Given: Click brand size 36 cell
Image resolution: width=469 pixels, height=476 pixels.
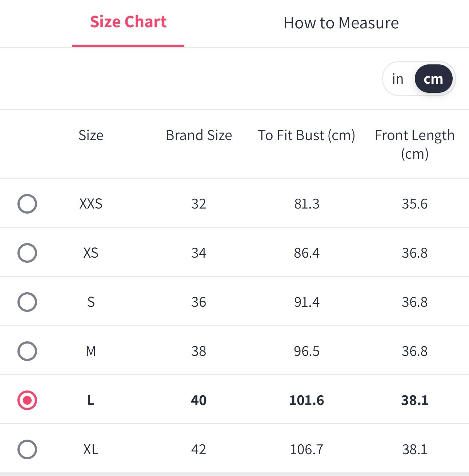Looking at the screenshot, I should click(x=199, y=302).
